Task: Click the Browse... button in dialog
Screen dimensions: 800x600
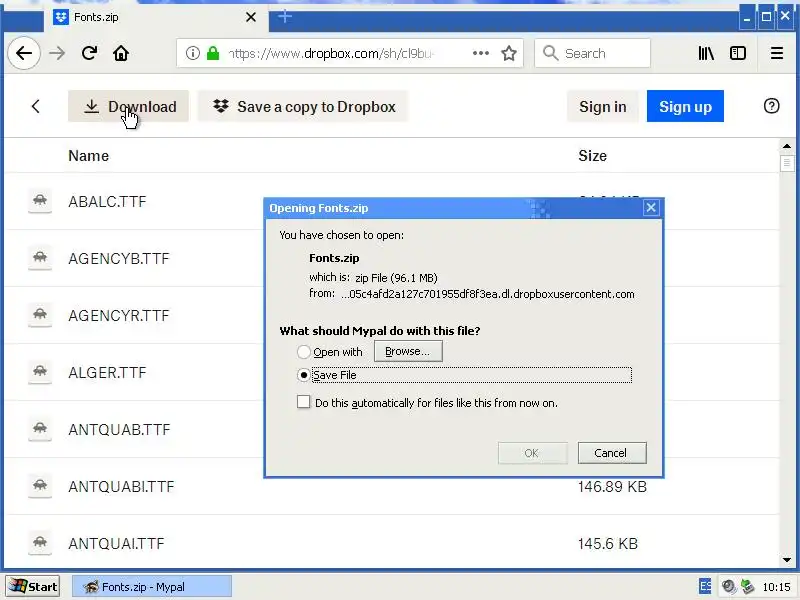Action: click(x=408, y=351)
